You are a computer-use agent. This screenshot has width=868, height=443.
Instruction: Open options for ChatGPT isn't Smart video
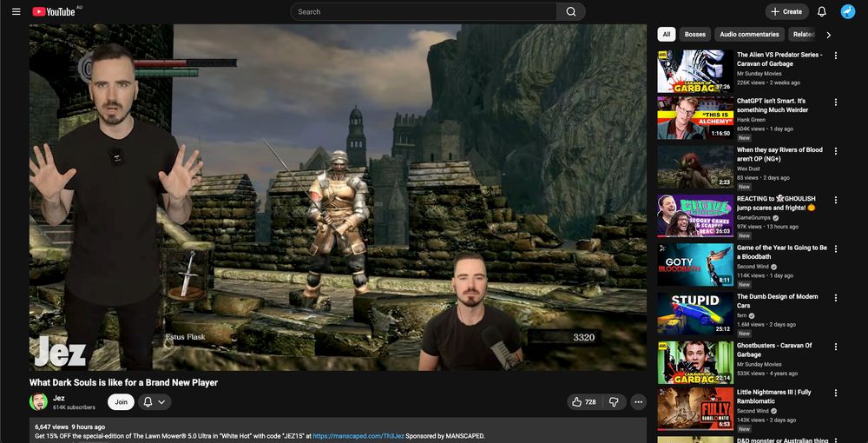tap(835, 102)
